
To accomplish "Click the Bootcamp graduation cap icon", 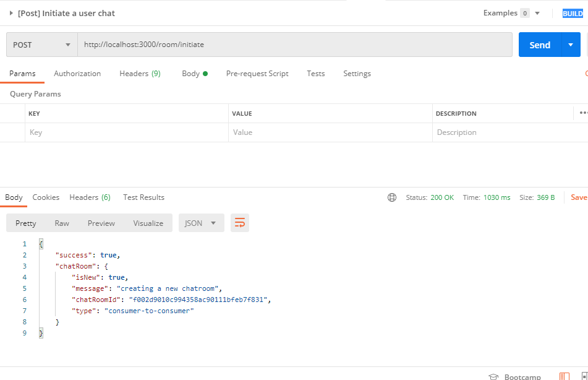I will 493,376.
